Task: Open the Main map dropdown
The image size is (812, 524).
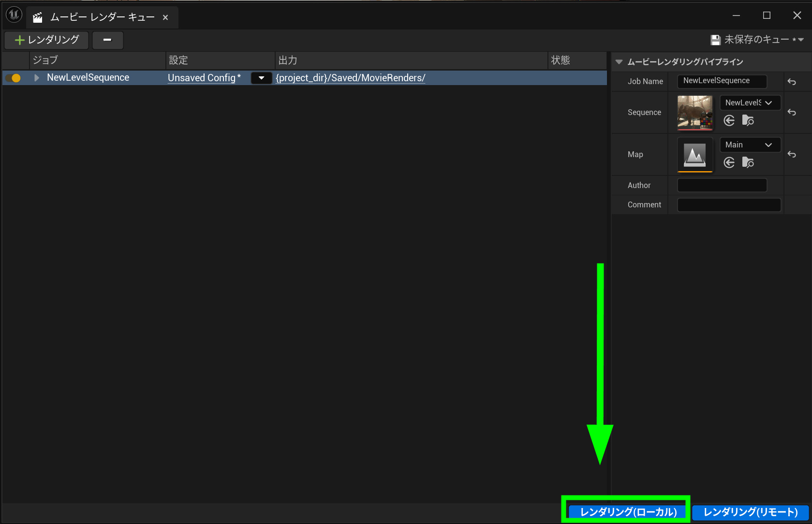Action: [x=750, y=145]
